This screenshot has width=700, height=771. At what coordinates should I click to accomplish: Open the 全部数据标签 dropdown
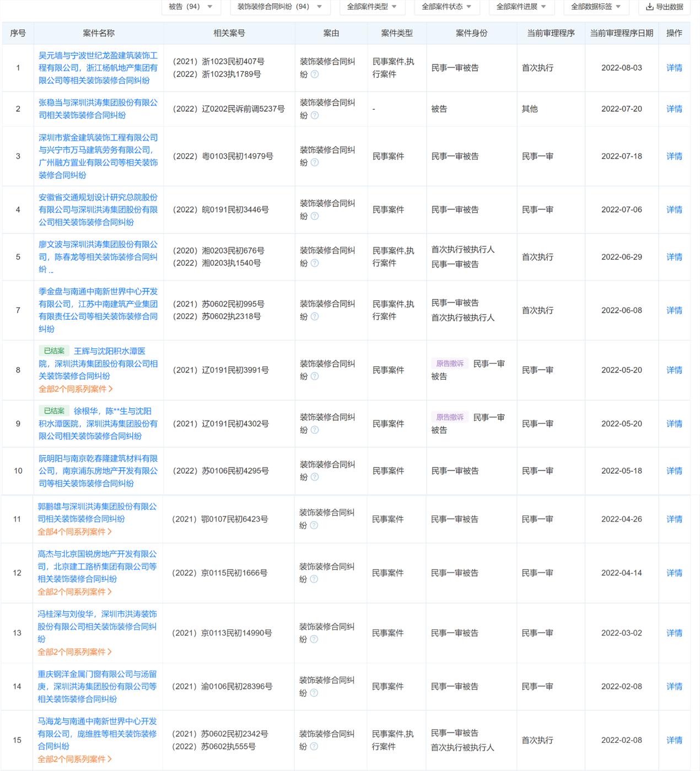click(596, 7)
